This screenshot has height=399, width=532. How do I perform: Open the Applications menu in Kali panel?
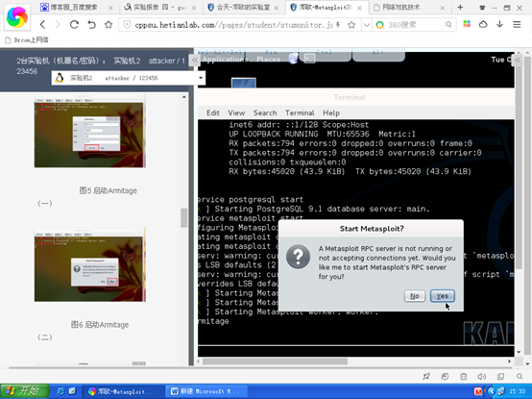click(225, 60)
